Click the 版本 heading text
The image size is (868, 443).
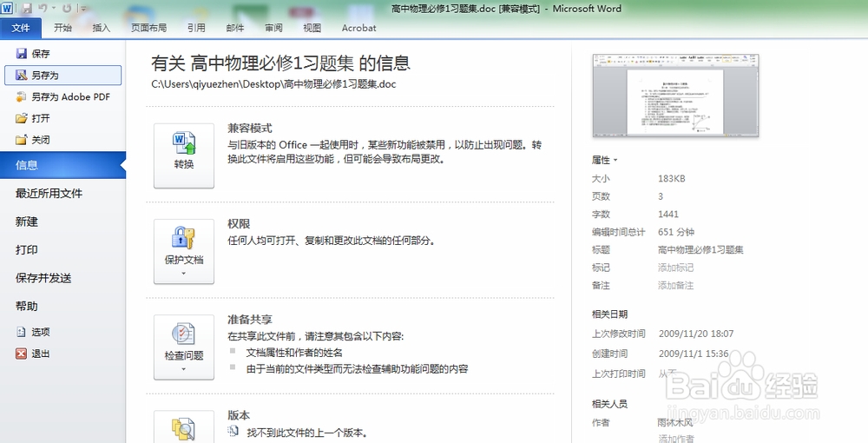pos(239,415)
